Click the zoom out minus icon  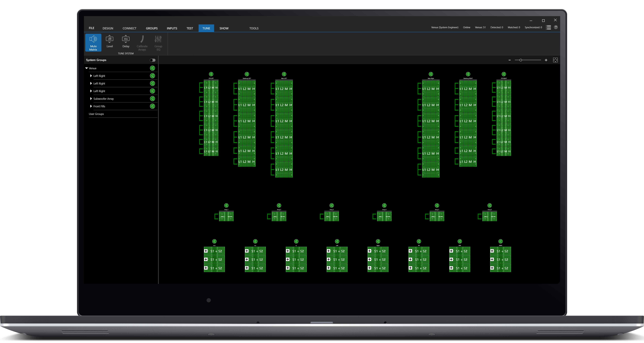point(509,60)
